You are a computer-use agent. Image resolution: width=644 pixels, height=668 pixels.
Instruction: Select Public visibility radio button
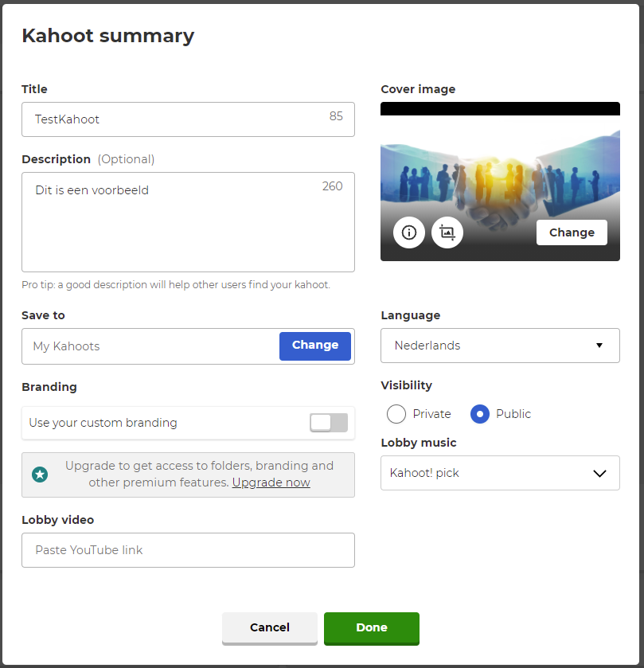tap(479, 414)
